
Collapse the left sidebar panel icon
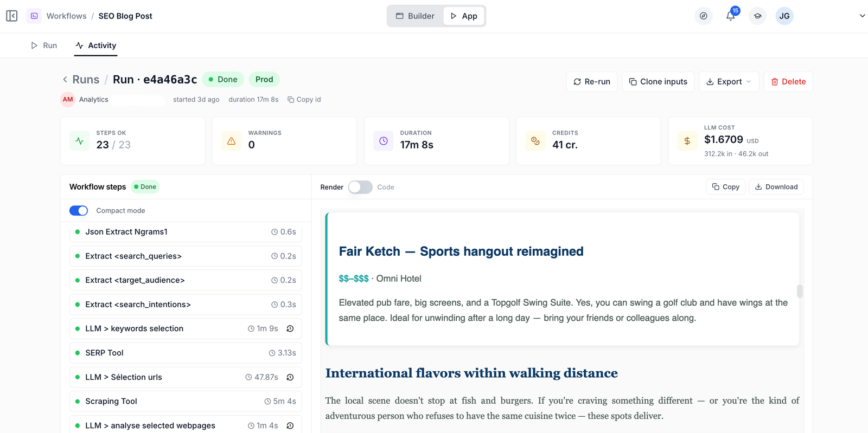point(12,16)
